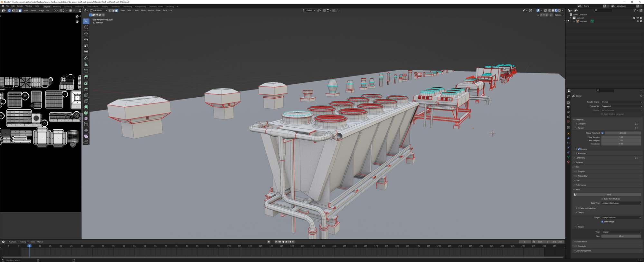
Task: Select the Scale tool
Action: tap(86, 46)
